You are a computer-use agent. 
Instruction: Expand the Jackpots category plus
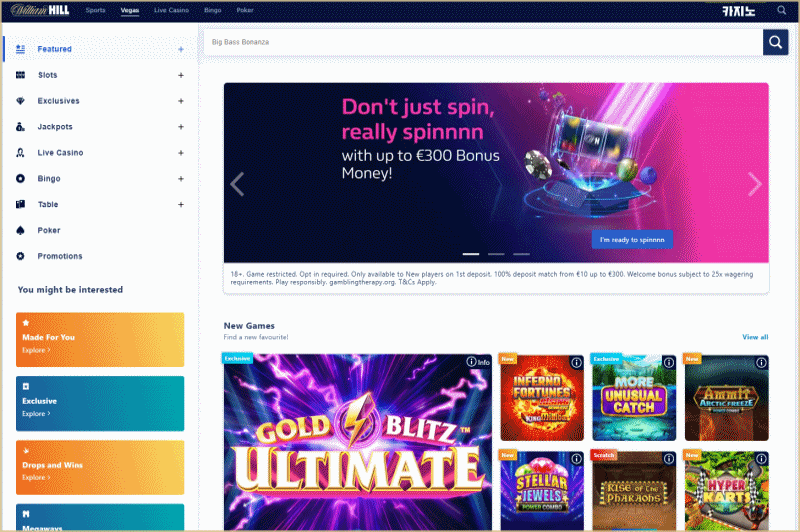pyautogui.click(x=181, y=126)
